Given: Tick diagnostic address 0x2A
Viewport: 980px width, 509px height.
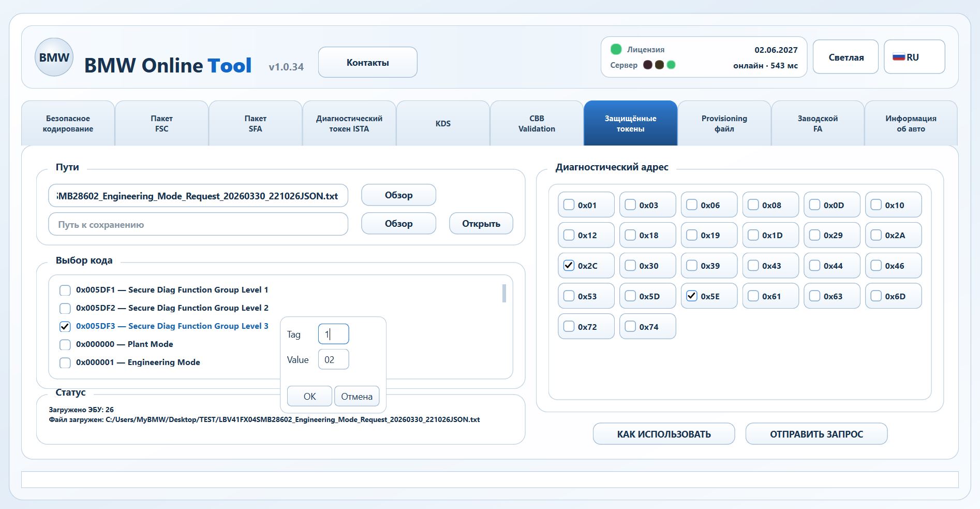Looking at the screenshot, I should [x=876, y=235].
